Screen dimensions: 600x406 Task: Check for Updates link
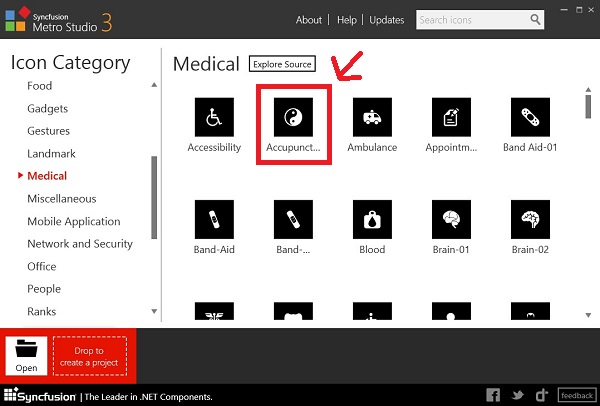386,20
